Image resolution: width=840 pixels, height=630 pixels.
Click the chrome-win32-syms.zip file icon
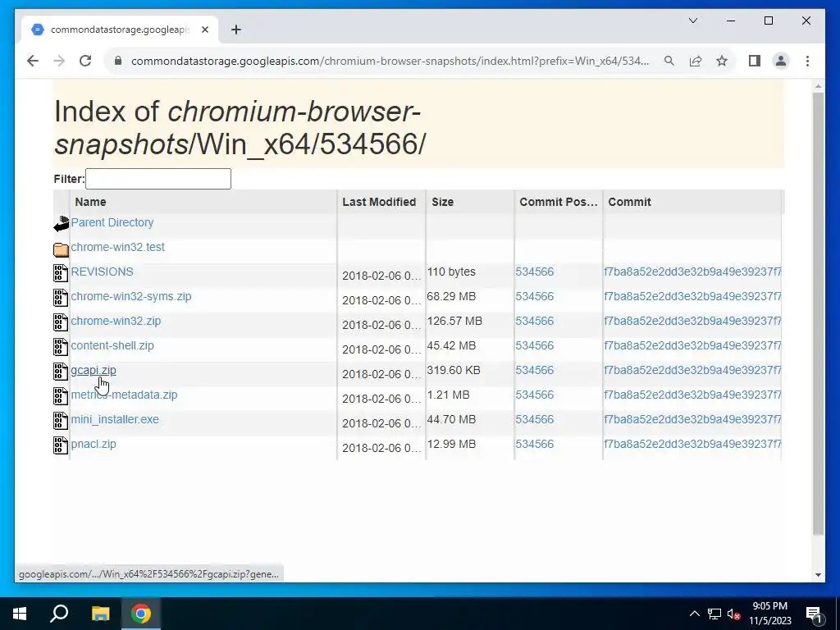61,297
